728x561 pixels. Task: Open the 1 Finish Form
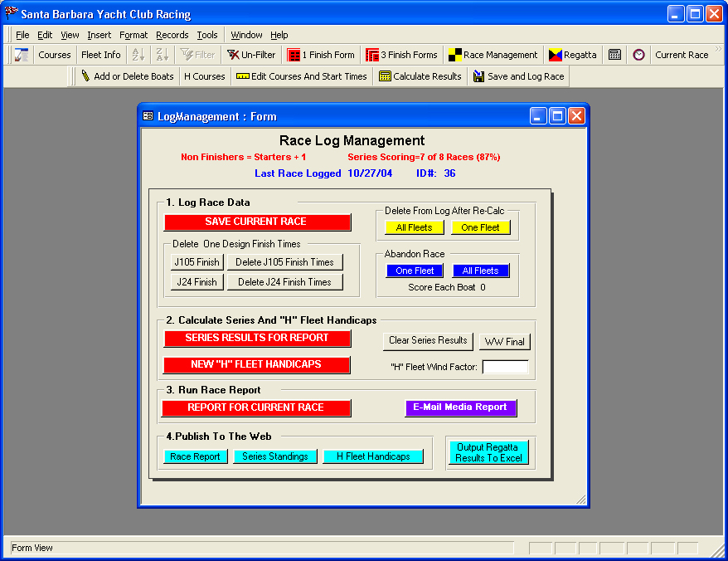click(321, 55)
